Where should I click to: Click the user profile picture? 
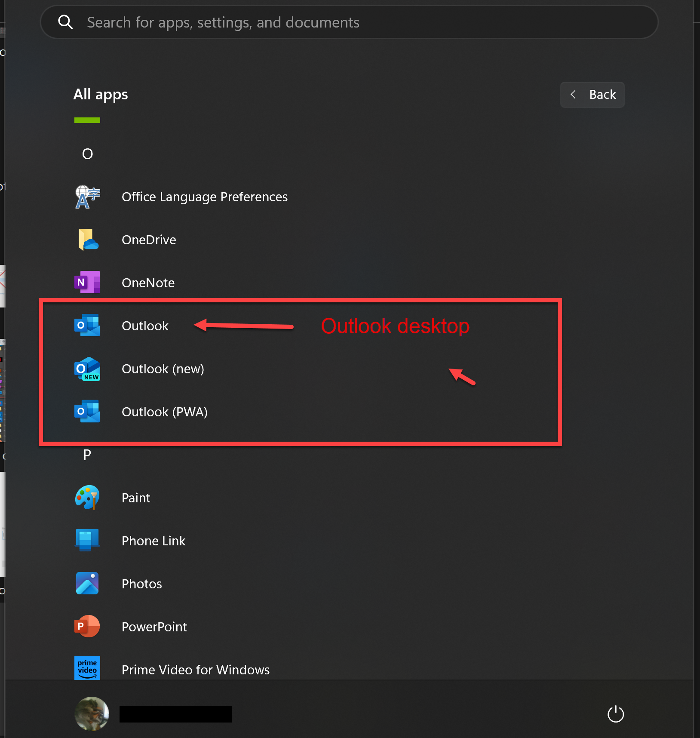[92, 714]
